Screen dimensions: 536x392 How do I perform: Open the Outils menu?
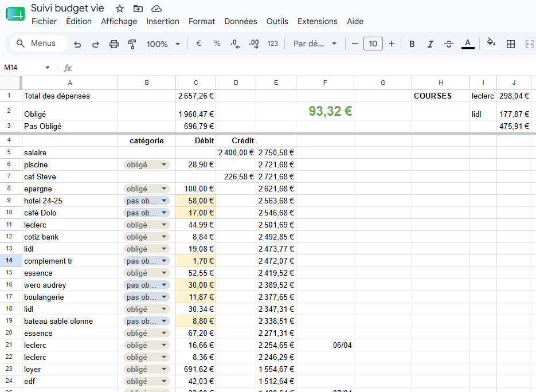277,21
